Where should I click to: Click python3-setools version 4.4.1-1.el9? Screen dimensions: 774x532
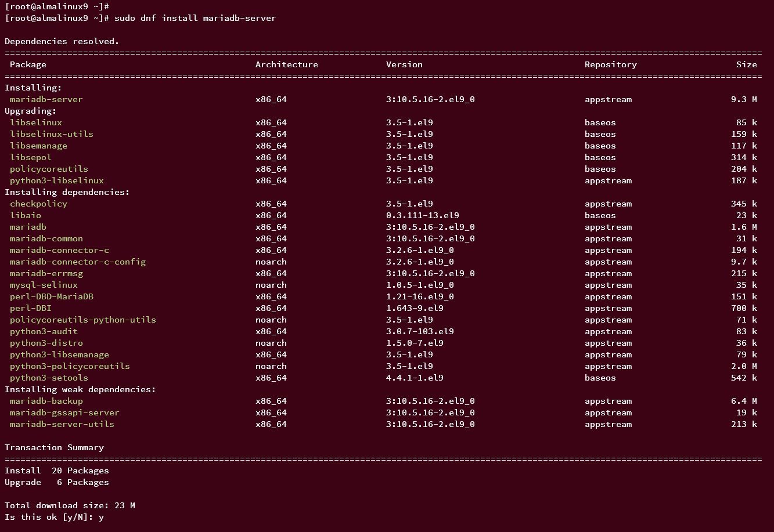tap(415, 378)
